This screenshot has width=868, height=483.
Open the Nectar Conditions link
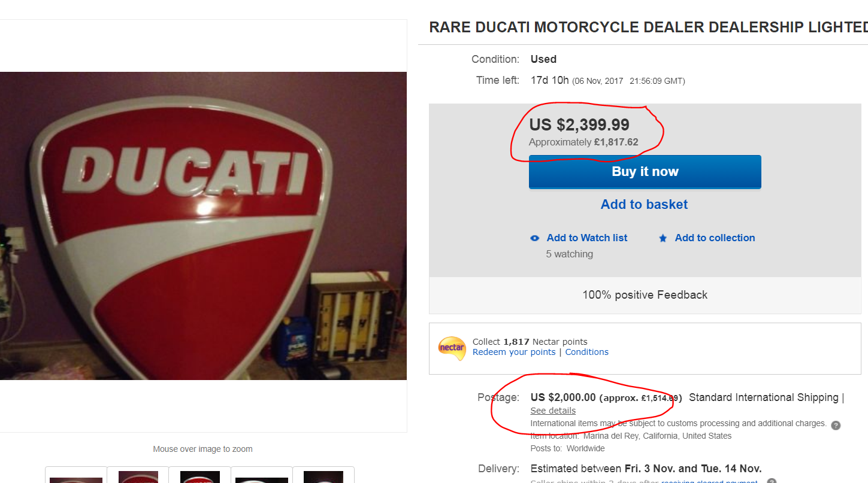[x=586, y=352]
